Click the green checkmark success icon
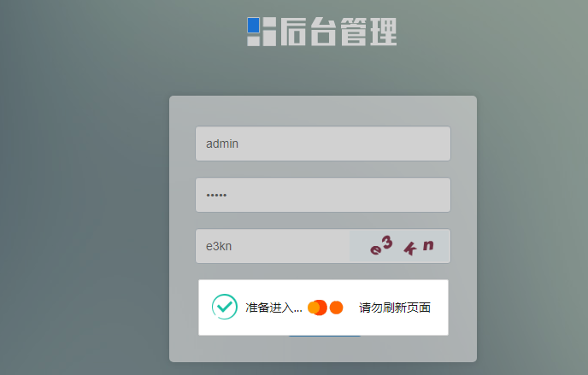 coord(225,307)
